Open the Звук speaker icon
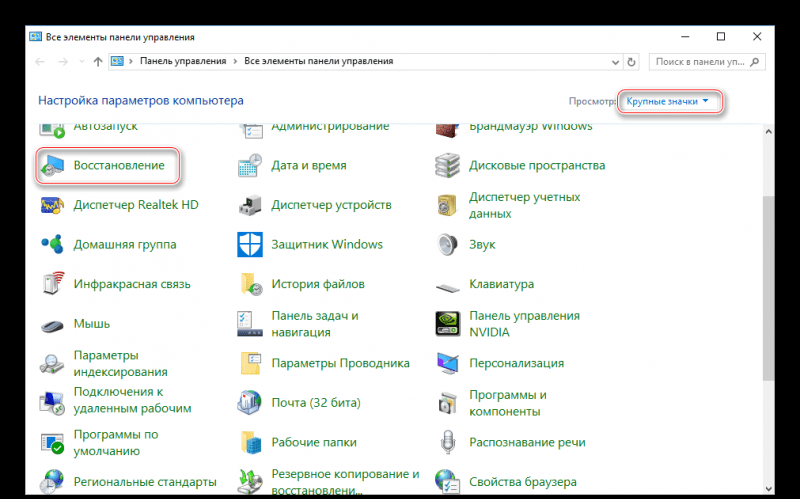Screen dimensions: 800x499 447,244
